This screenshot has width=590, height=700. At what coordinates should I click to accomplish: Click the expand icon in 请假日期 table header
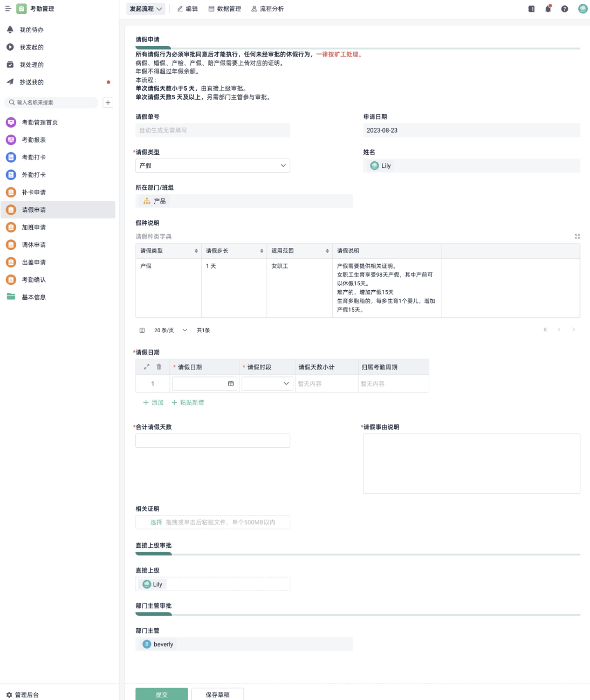click(x=146, y=367)
